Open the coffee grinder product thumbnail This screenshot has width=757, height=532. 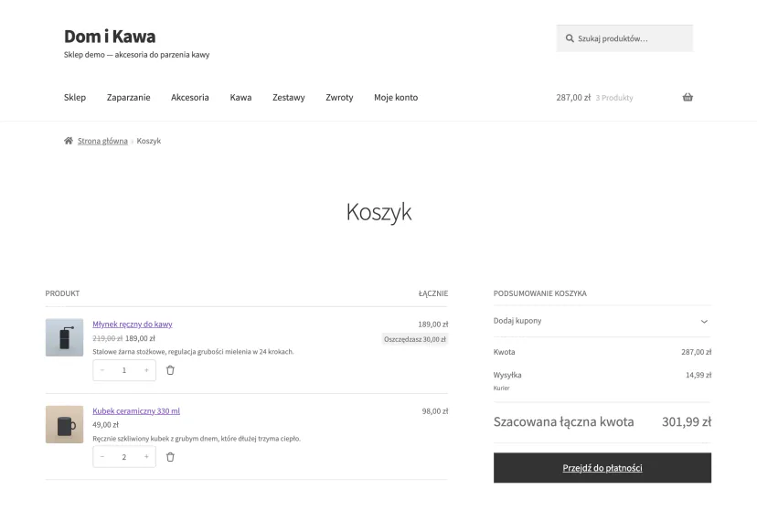point(64,337)
